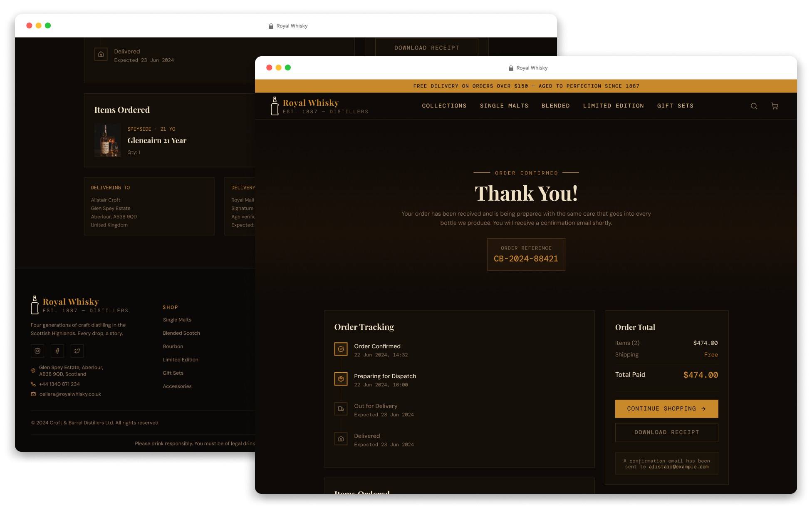Click the Royal Whisky bottle logo in front header
Viewport: 812px width, 508px height.
click(275, 106)
